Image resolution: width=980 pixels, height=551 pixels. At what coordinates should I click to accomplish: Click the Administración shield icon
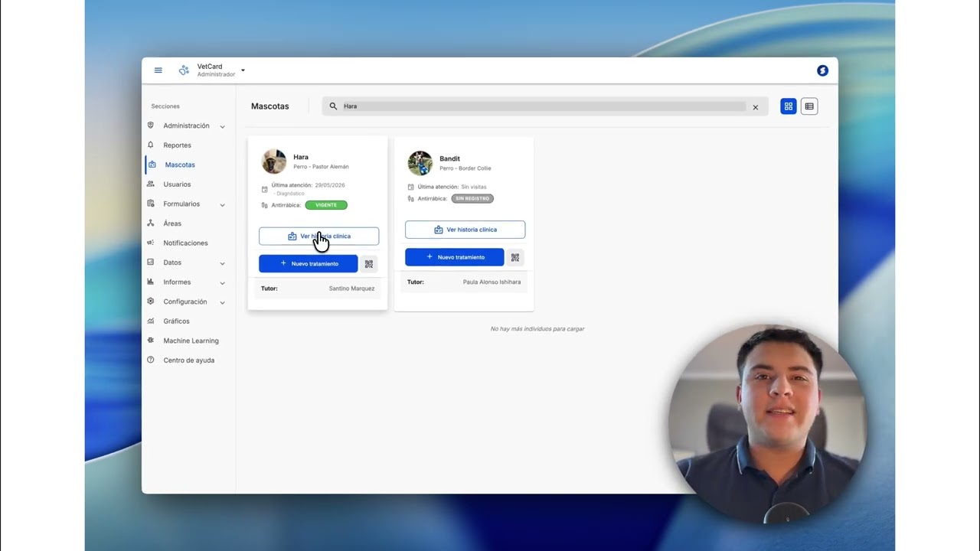[x=151, y=126]
